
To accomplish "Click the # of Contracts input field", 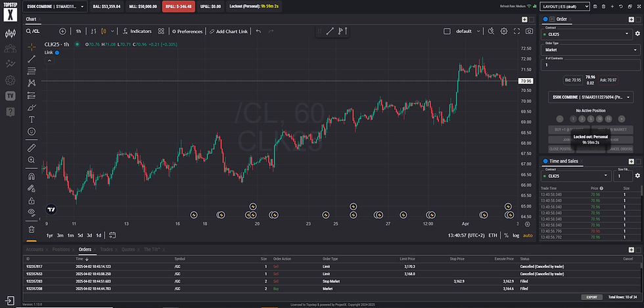I will [590, 65].
